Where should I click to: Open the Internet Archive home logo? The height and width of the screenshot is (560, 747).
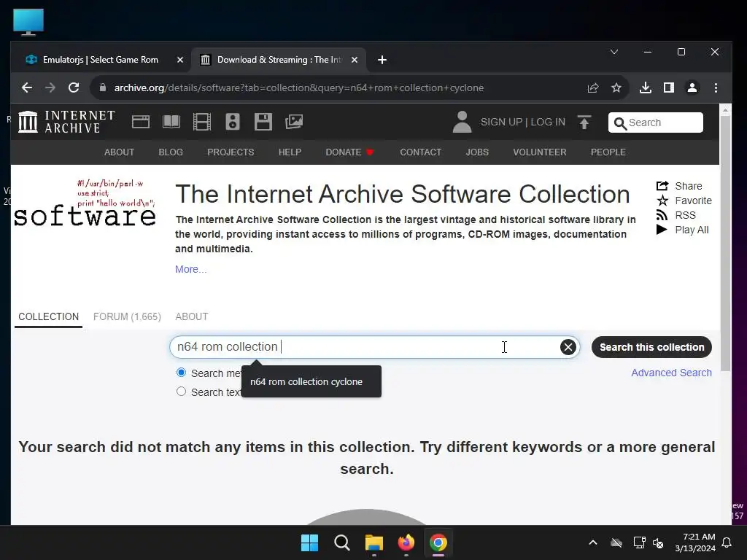pyautogui.click(x=66, y=122)
